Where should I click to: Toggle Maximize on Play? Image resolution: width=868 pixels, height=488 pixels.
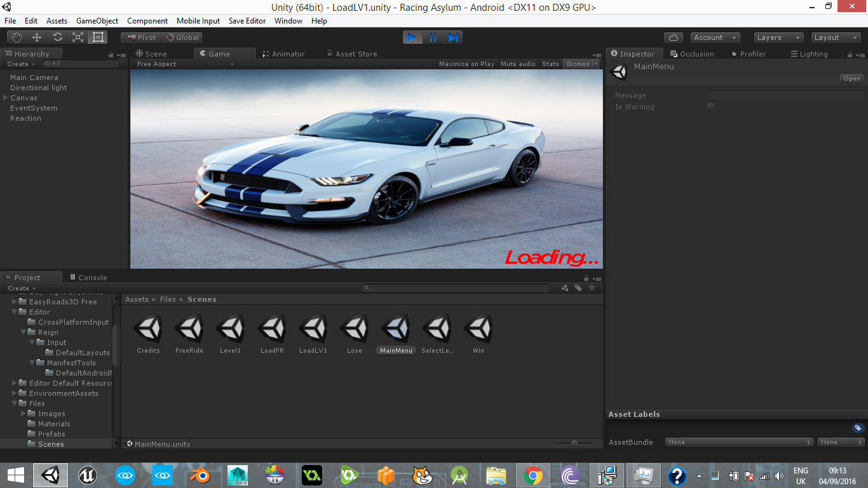pos(466,64)
